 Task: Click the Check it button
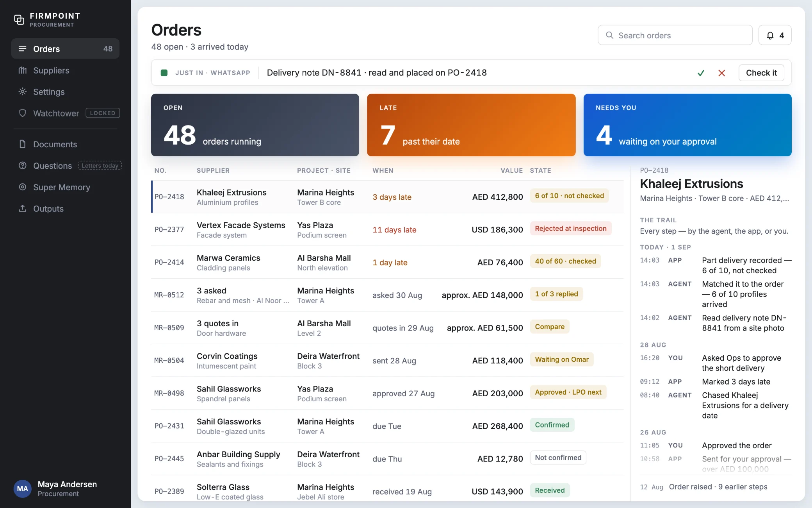tap(761, 73)
